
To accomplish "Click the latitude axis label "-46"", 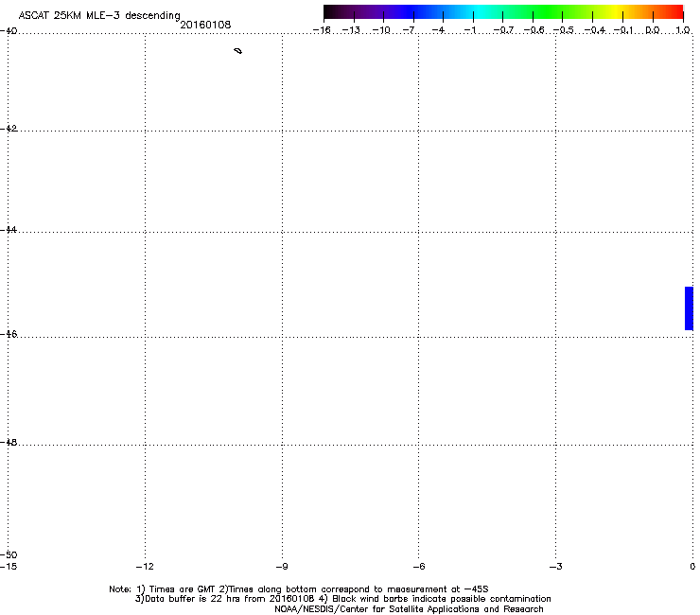I will coord(9,334).
